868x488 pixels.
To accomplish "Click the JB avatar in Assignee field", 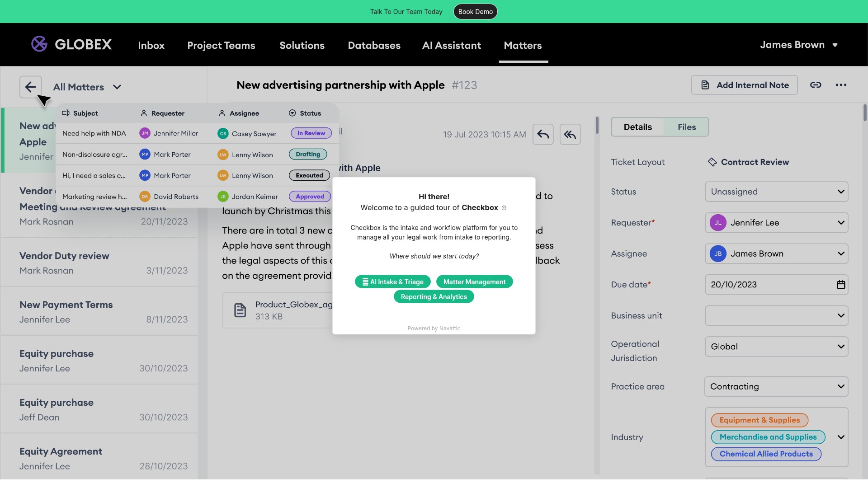I will tap(718, 254).
